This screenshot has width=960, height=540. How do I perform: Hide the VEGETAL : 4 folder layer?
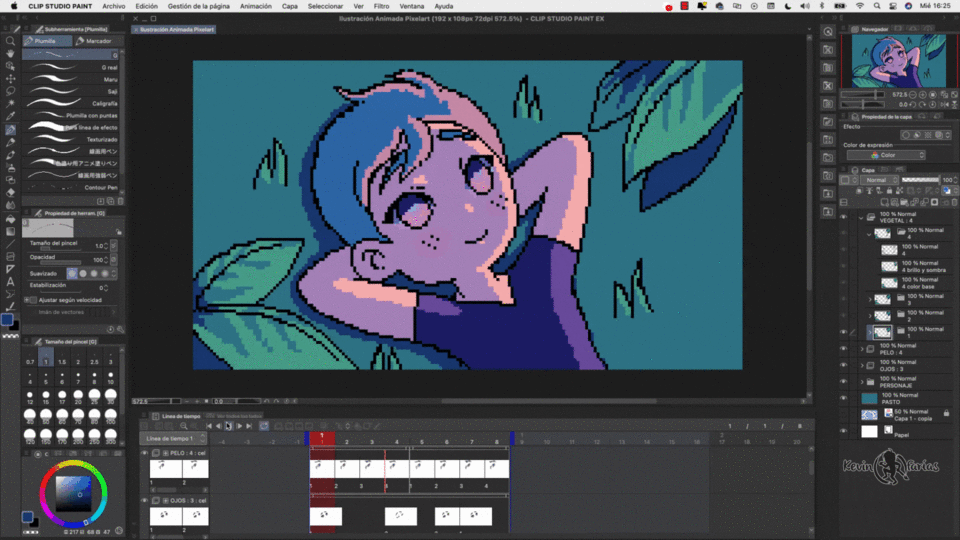(844, 217)
